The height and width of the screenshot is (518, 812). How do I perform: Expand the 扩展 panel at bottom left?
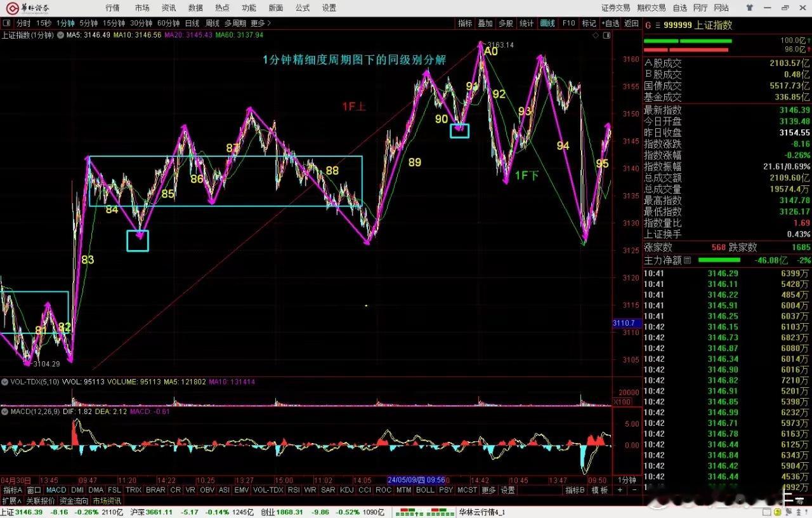[x=12, y=501]
